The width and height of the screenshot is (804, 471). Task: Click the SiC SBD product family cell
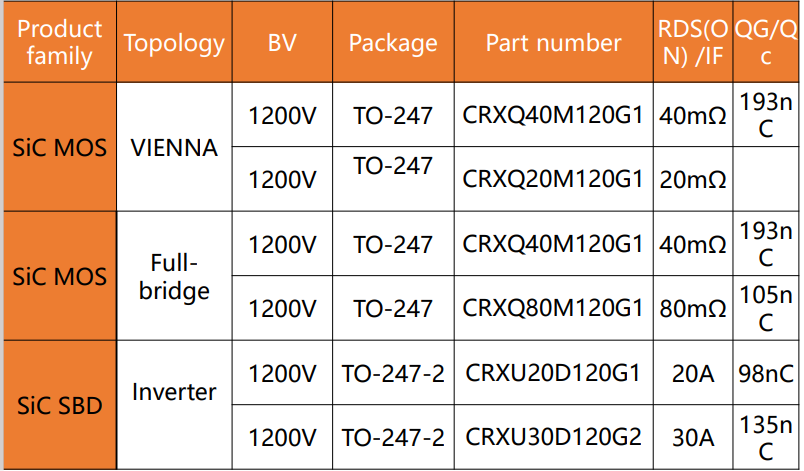[59, 405]
